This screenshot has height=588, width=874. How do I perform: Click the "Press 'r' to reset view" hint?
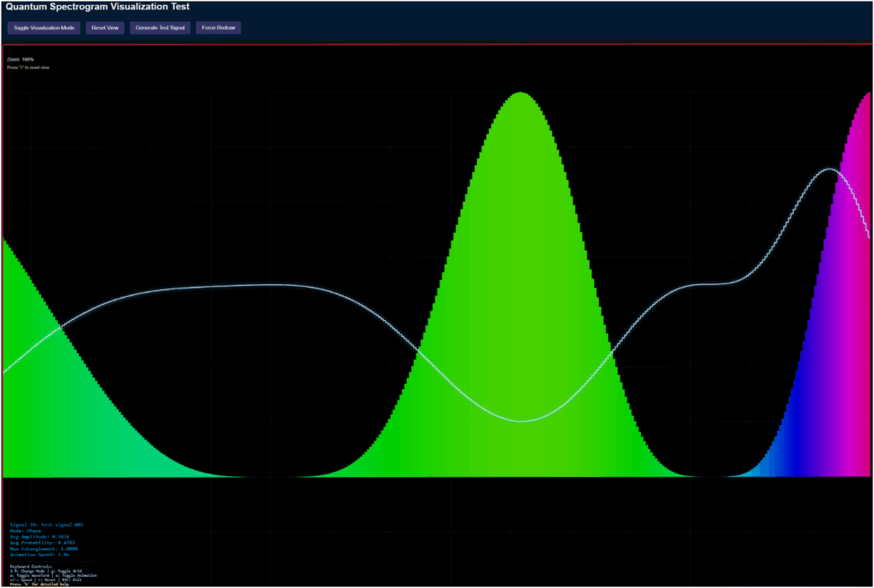pos(28,67)
